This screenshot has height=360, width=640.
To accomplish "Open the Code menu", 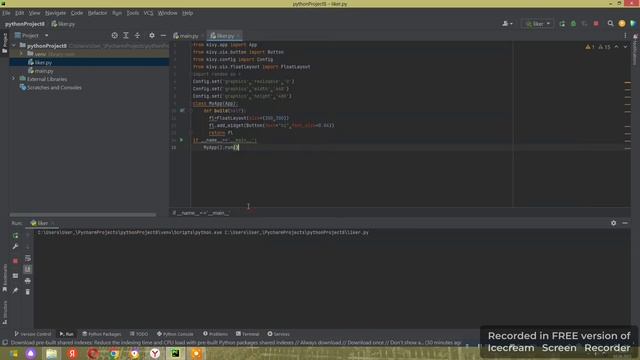I will (x=77, y=13).
